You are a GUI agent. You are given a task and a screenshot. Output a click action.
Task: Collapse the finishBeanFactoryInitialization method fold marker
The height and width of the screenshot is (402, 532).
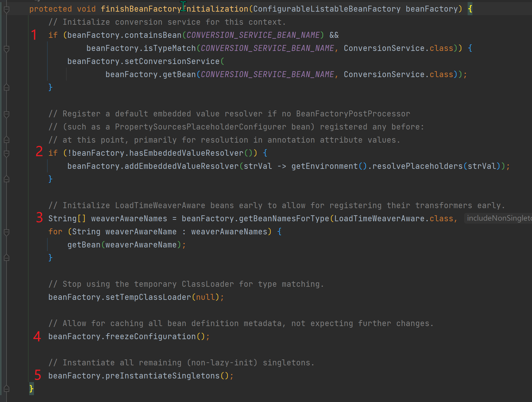point(7,9)
